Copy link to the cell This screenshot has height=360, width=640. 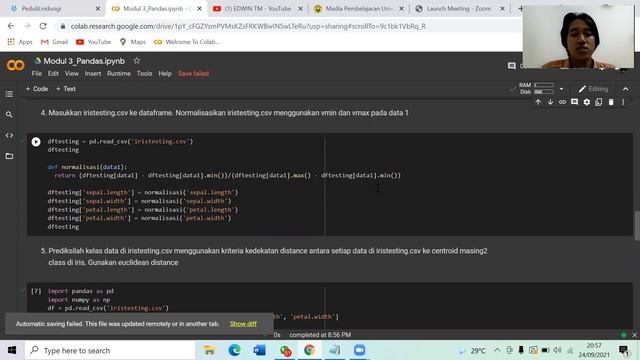tap(562, 102)
